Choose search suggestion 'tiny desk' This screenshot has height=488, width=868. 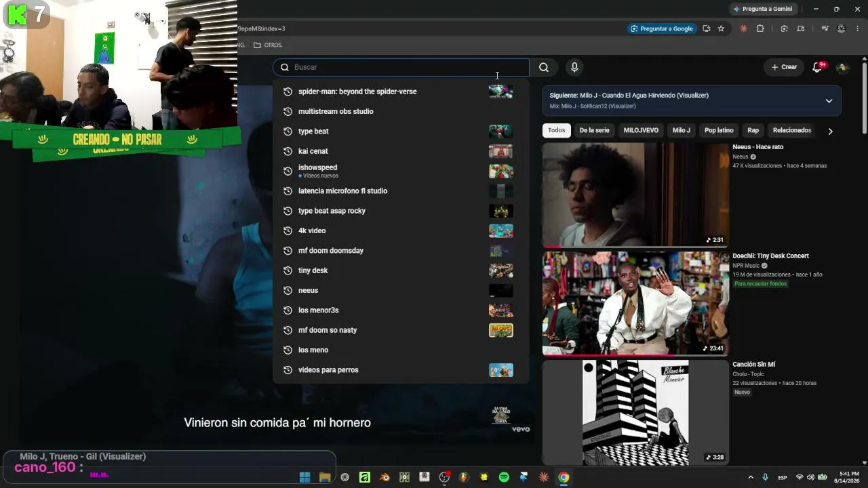coord(401,270)
